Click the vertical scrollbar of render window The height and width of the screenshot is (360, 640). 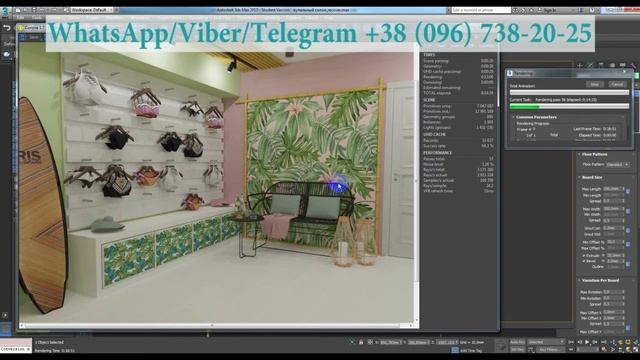[417, 180]
